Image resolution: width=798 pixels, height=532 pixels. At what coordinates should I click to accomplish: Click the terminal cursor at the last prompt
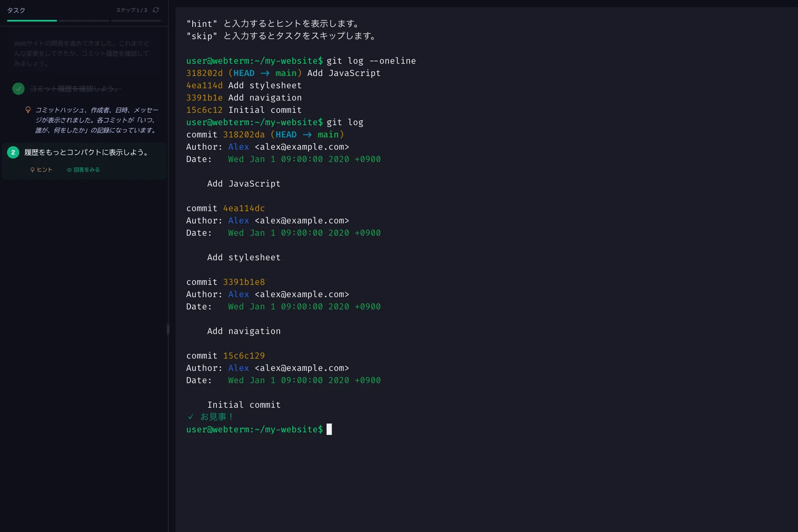[x=329, y=429]
